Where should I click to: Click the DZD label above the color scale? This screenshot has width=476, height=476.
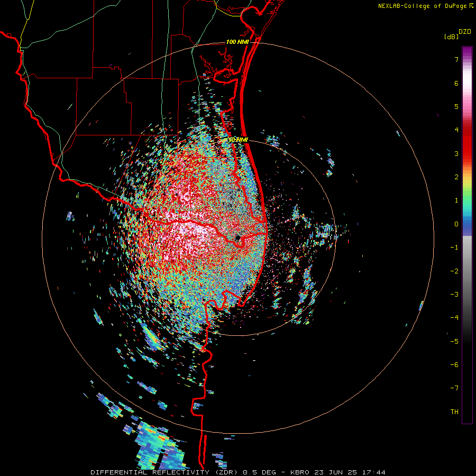465,32
